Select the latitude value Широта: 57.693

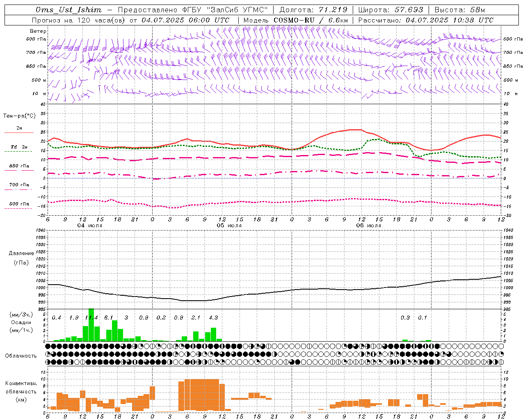click(390, 10)
